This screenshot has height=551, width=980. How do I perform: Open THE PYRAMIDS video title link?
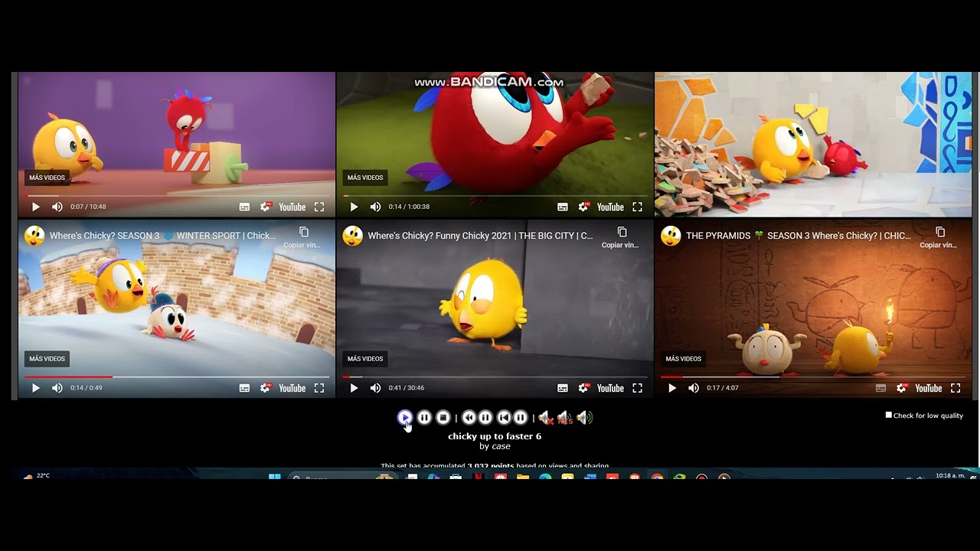pyautogui.click(x=799, y=236)
